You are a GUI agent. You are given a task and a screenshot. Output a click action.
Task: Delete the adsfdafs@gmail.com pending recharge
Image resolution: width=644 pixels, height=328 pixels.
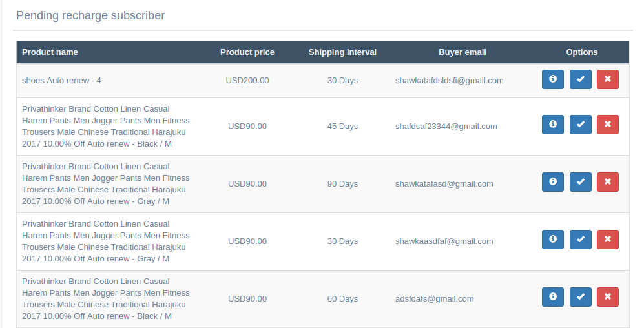[x=608, y=297]
